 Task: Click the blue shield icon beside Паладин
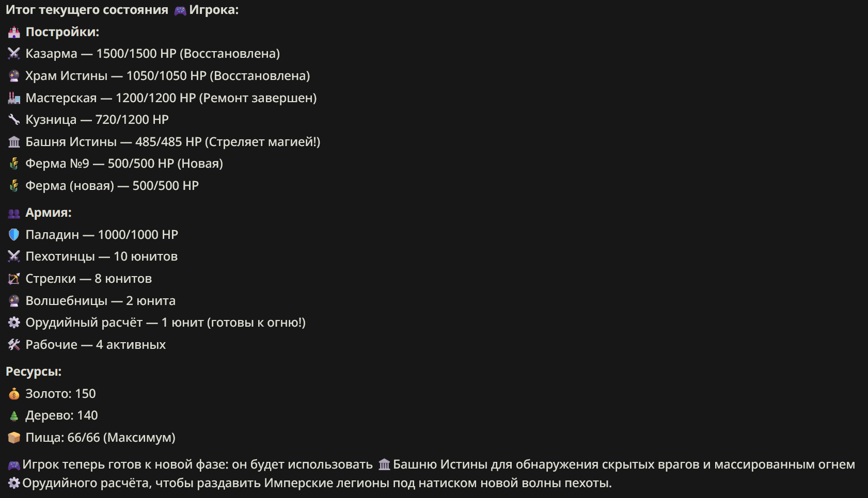click(x=14, y=235)
